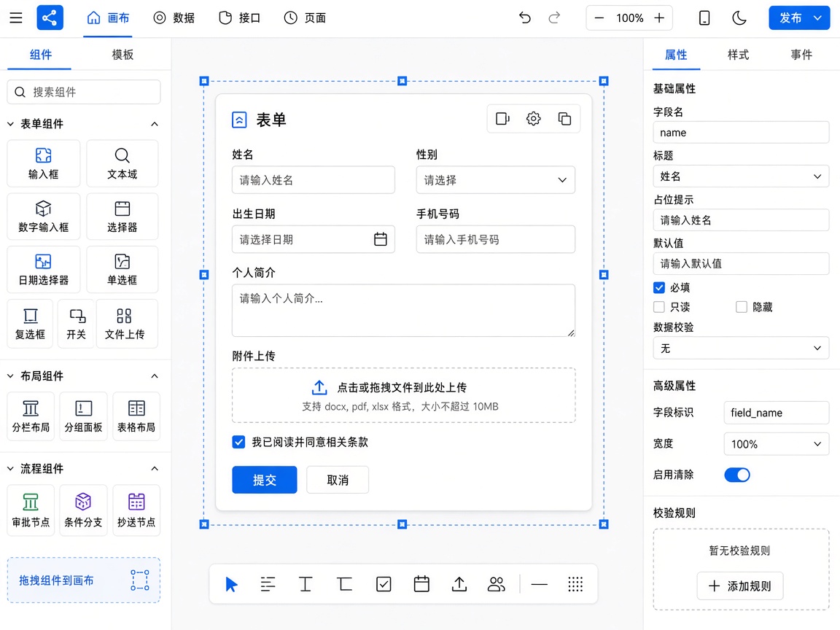Switch to mobile device preview icon
This screenshot has width=840, height=630.
(704, 17)
